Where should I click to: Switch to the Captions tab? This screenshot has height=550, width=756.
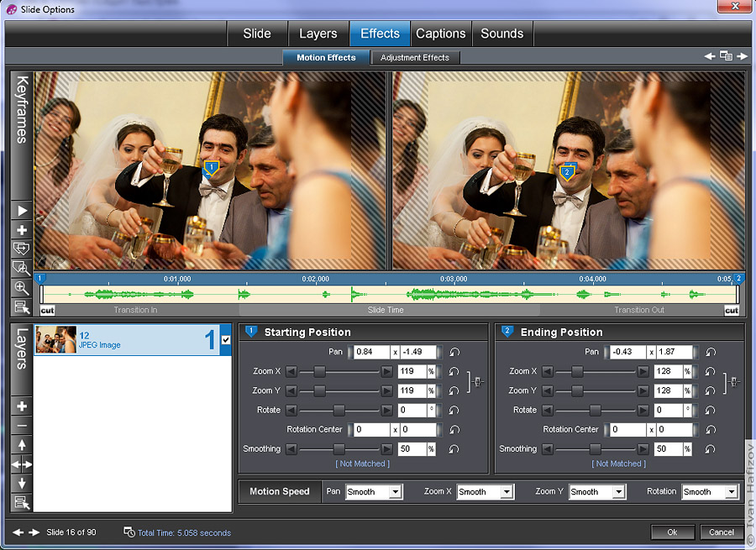click(440, 34)
